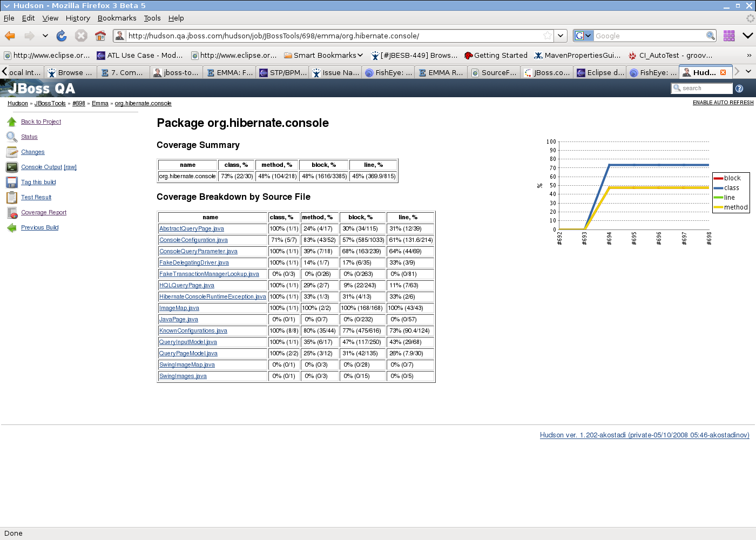The image size is (756, 540).
Task: Switch to the Issue Na... tab
Action: pos(335,72)
